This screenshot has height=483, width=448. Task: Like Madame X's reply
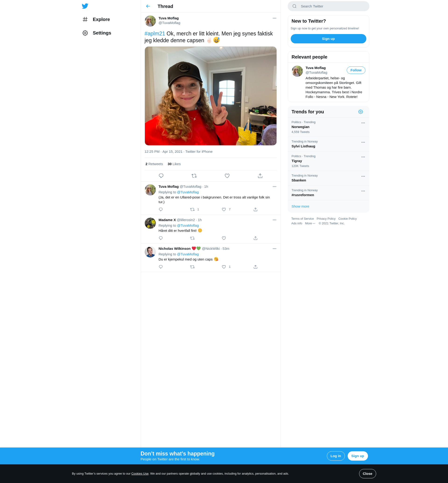[x=224, y=238]
